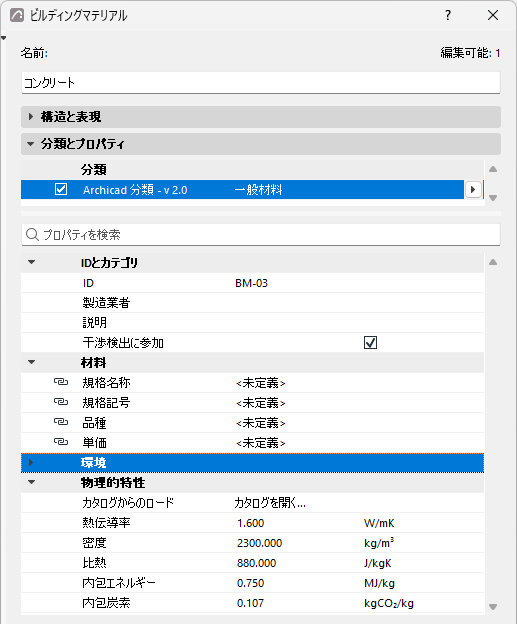Screen dimensions: 517x624
Task: Click the 一般材料 classification value
Action: coord(258,189)
